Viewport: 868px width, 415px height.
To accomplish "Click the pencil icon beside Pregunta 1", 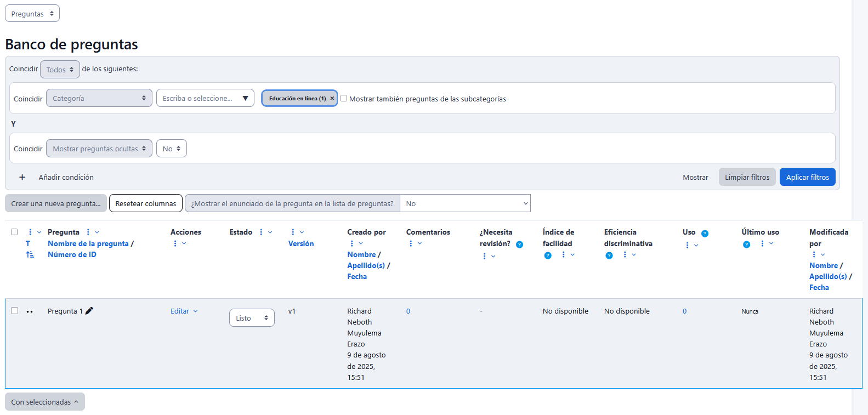I will [x=89, y=311].
